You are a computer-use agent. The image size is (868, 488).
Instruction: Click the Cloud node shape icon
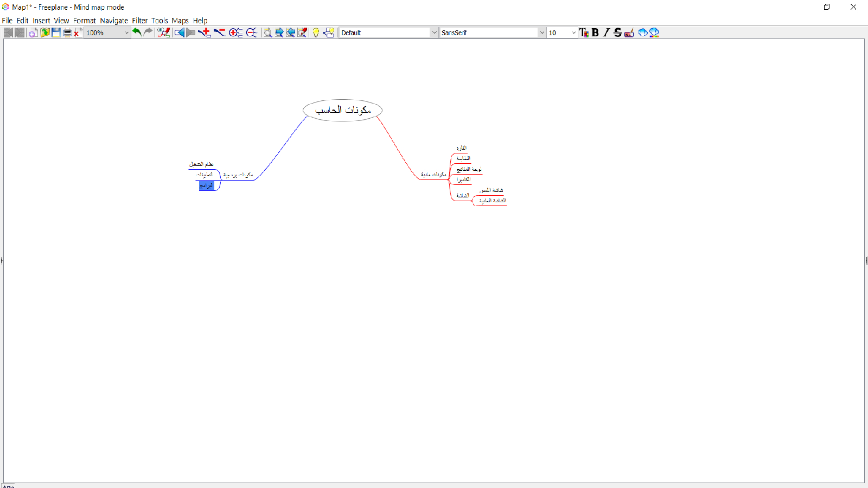[643, 33]
